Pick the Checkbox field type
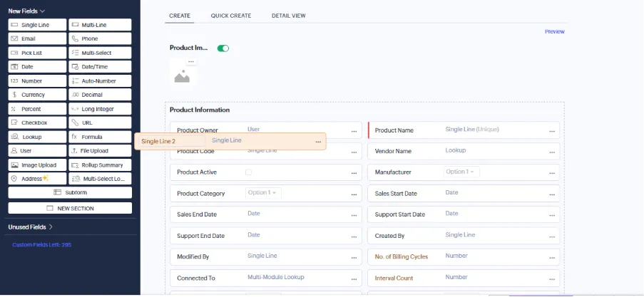Screen dimensions: 644x297 pos(37,123)
